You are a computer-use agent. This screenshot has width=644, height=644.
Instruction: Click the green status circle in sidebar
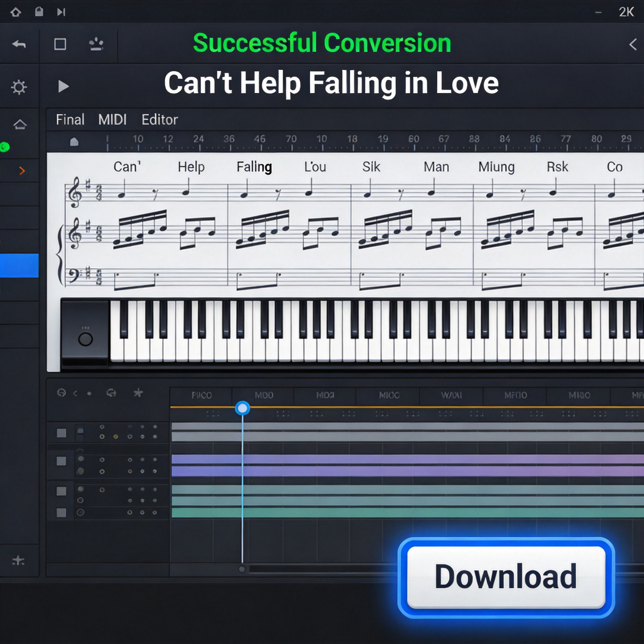(x=5, y=147)
